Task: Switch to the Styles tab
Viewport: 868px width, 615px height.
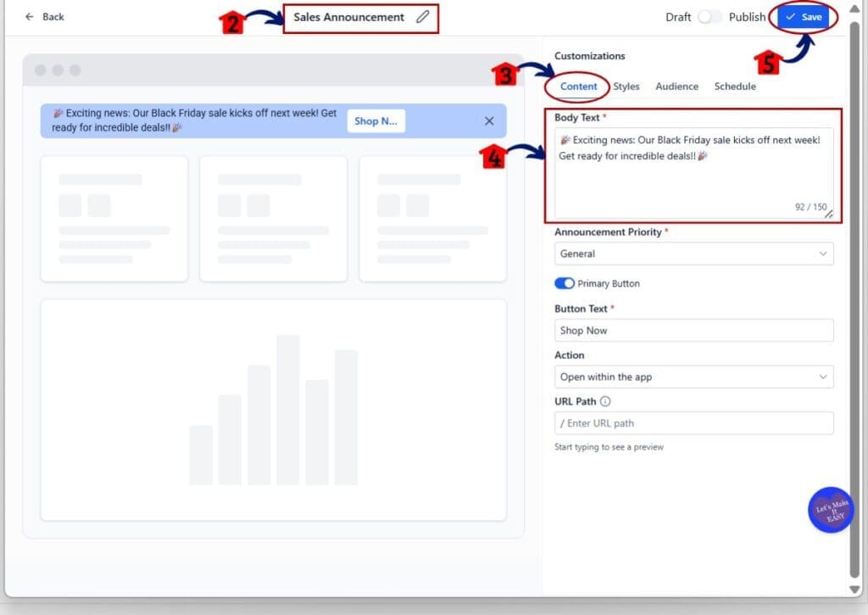Action: coord(626,87)
